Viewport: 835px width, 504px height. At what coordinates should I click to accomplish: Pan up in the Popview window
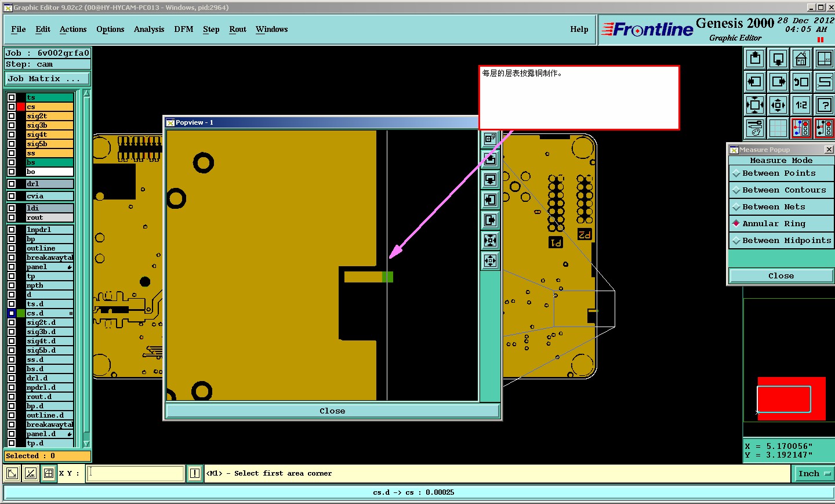coord(490,159)
